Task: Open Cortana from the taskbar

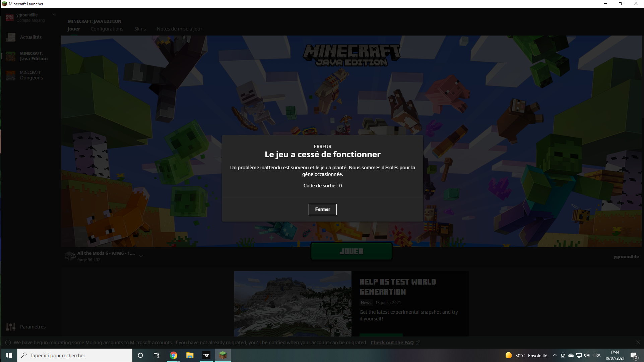Action: click(x=140, y=355)
